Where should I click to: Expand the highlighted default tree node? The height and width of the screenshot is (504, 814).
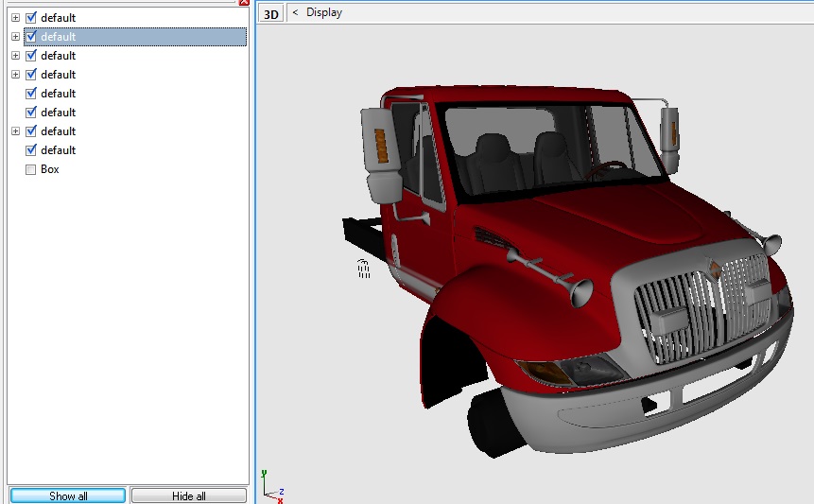[15, 37]
